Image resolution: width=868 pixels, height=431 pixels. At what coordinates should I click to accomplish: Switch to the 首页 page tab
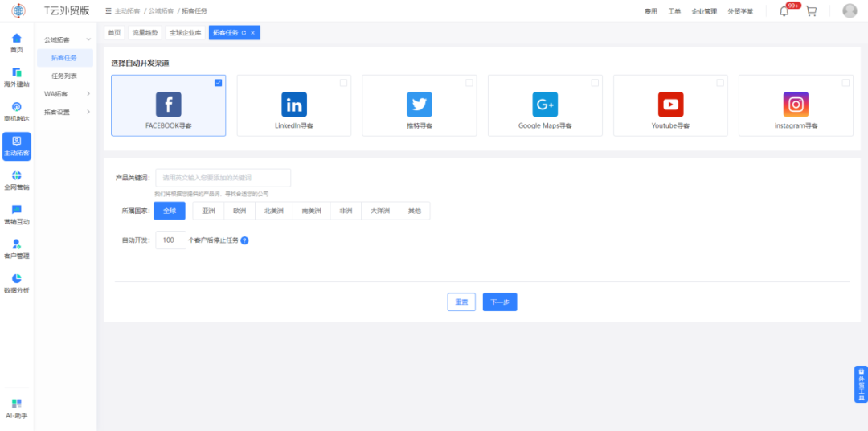tap(114, 33)
